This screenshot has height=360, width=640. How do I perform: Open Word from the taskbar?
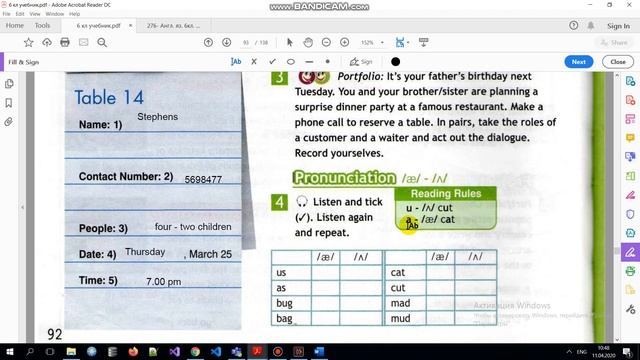click(x=319, y=351)
